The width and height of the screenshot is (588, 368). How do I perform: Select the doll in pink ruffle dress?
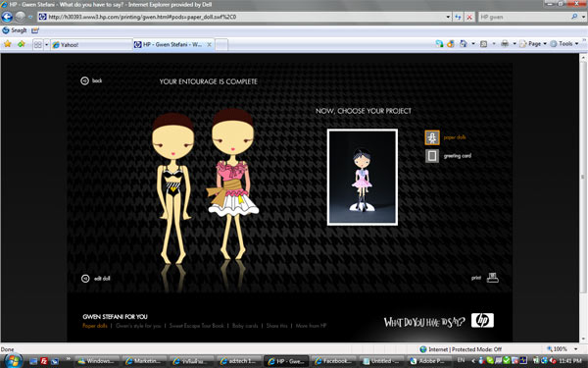click(232, 184)
